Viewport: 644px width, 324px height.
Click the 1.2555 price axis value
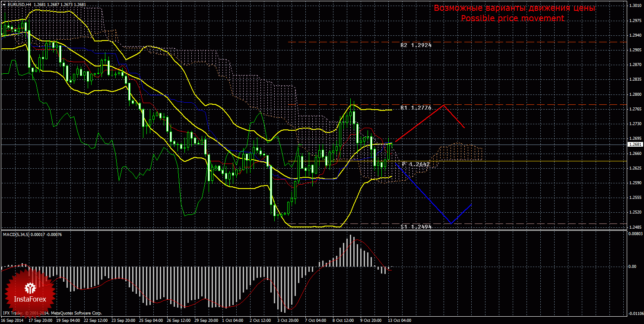635,198
